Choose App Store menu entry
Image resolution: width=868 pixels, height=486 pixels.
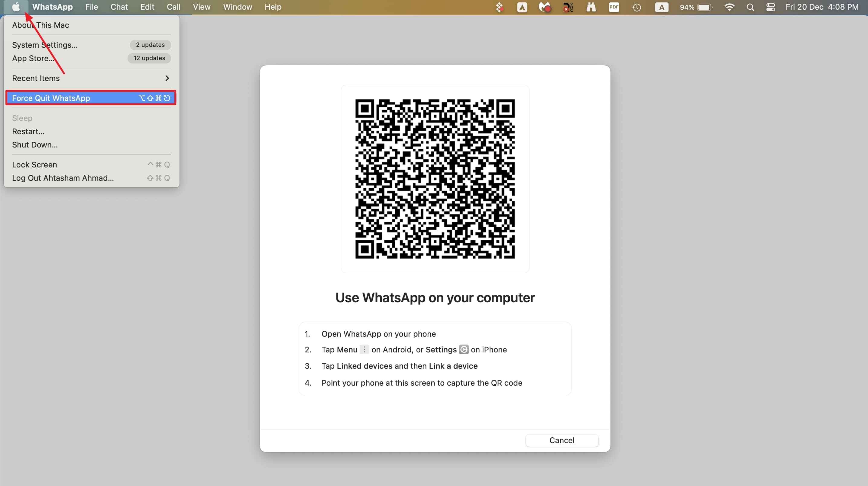pos(91,58)
